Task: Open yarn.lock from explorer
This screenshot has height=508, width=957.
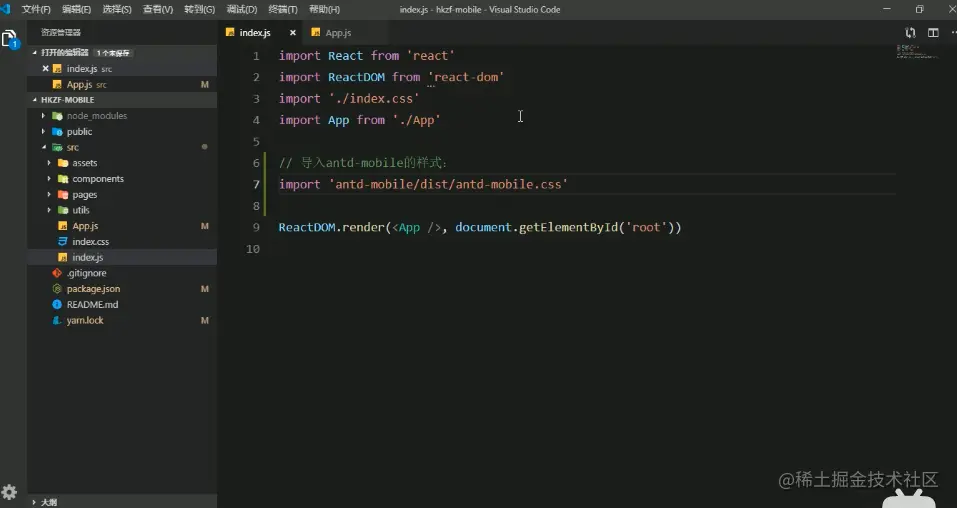Action: point(122,321)
